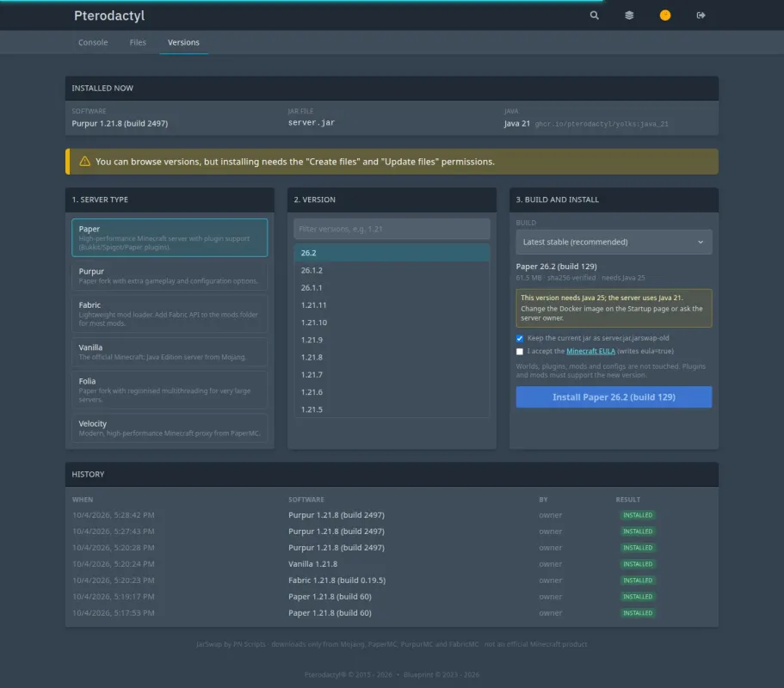The image size is (784, 688).
Task: Check the I accept the EULA checkbox
Action: [520, 351]
